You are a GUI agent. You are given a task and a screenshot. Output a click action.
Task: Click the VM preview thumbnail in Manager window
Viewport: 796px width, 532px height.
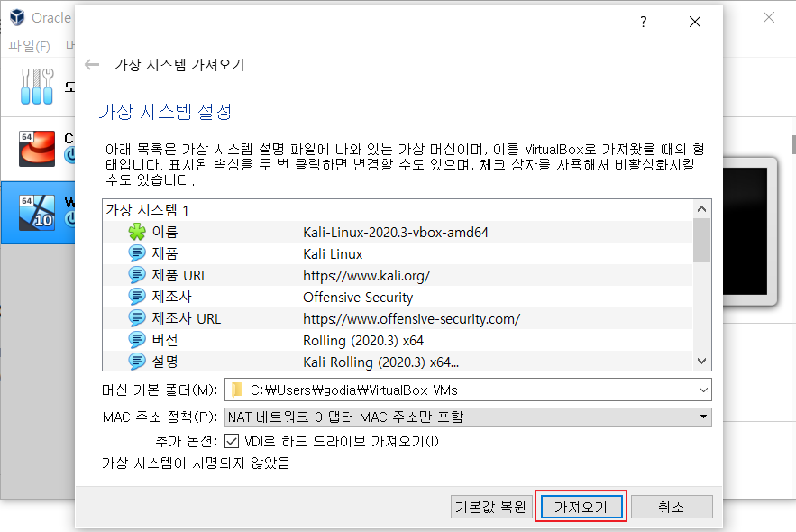pos(749,232)
